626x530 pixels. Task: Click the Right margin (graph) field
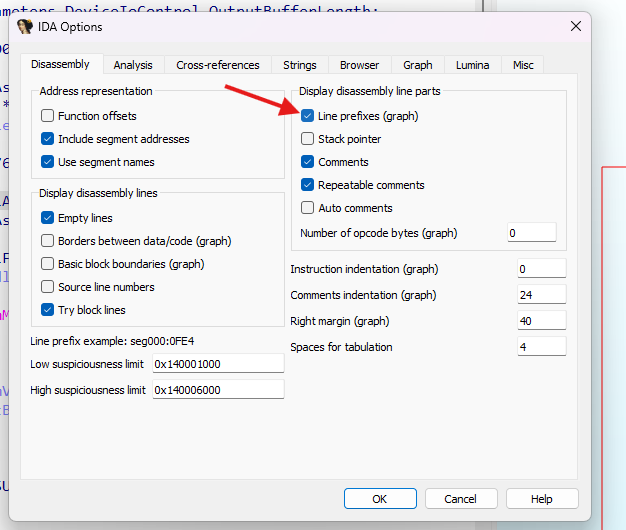(541, 320)
